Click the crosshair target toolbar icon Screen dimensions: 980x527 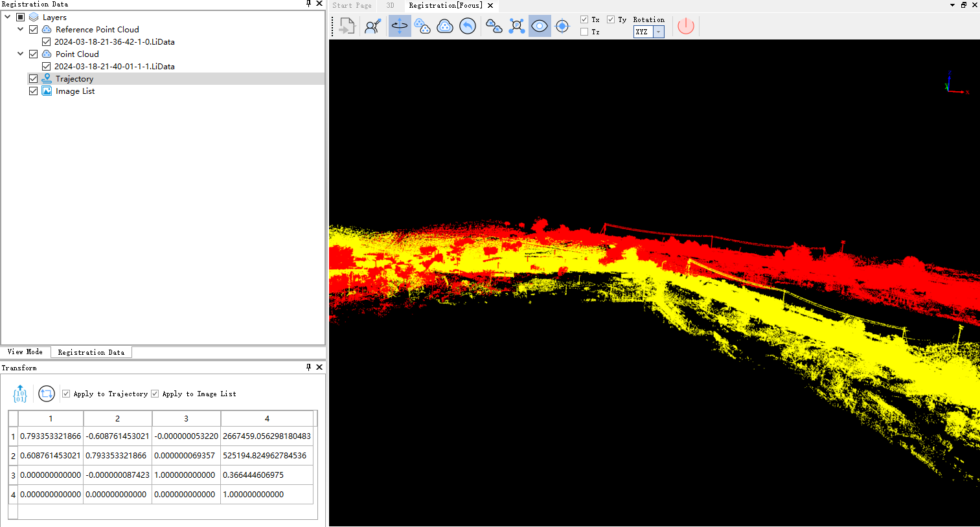(x=562, y=27)
